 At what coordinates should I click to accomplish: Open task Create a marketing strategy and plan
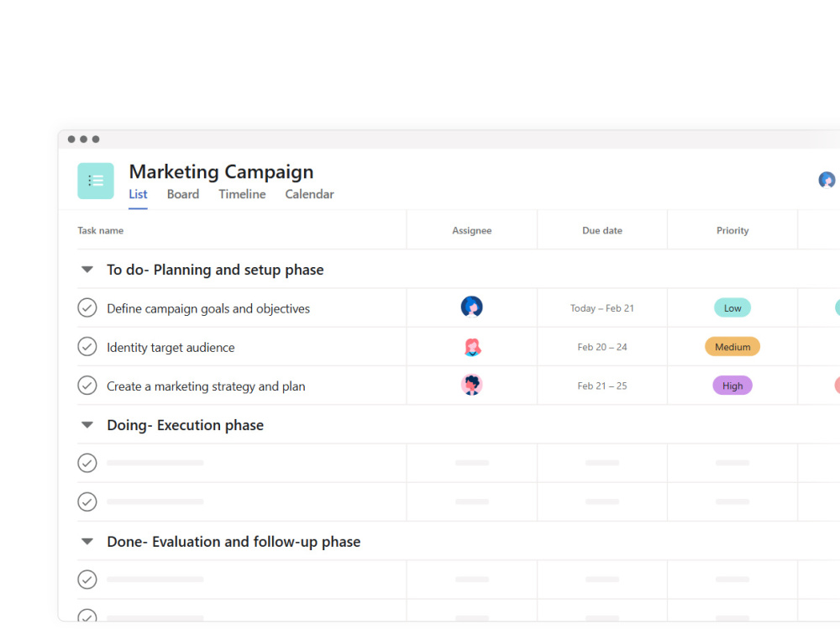pyautogui.click(x=206, y=386)
